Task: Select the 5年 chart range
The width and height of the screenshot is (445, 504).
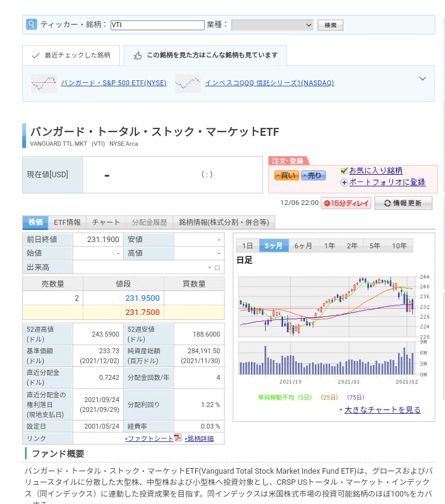Action: pyautogui.click(x=375, y=246)
